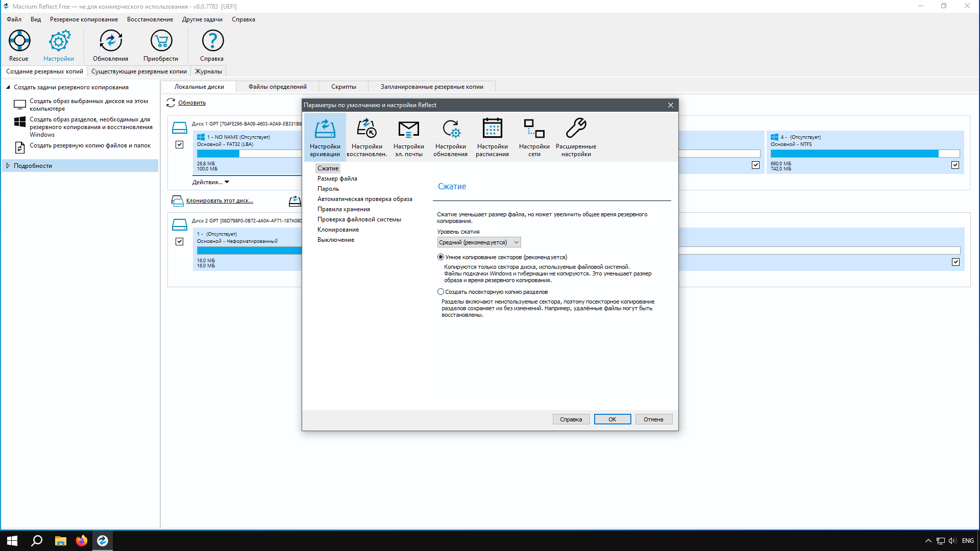This screenshot has height=551, width=980.
Task: Select Умное копирование секторов radio button
Action: [x=440, y=257]
